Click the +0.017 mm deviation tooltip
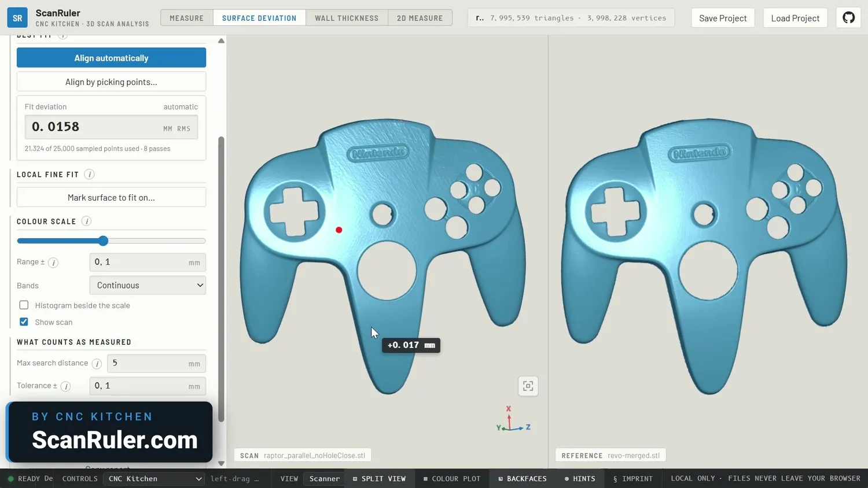868x488 pixels. click(x=411, y=345)
